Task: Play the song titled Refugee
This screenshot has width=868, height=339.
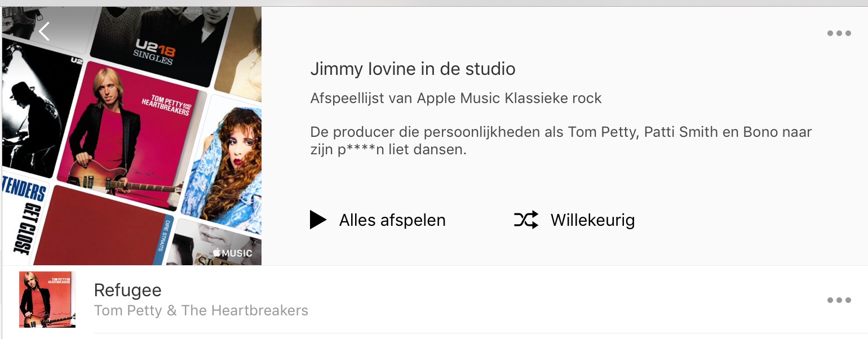Action: point(128,290)
